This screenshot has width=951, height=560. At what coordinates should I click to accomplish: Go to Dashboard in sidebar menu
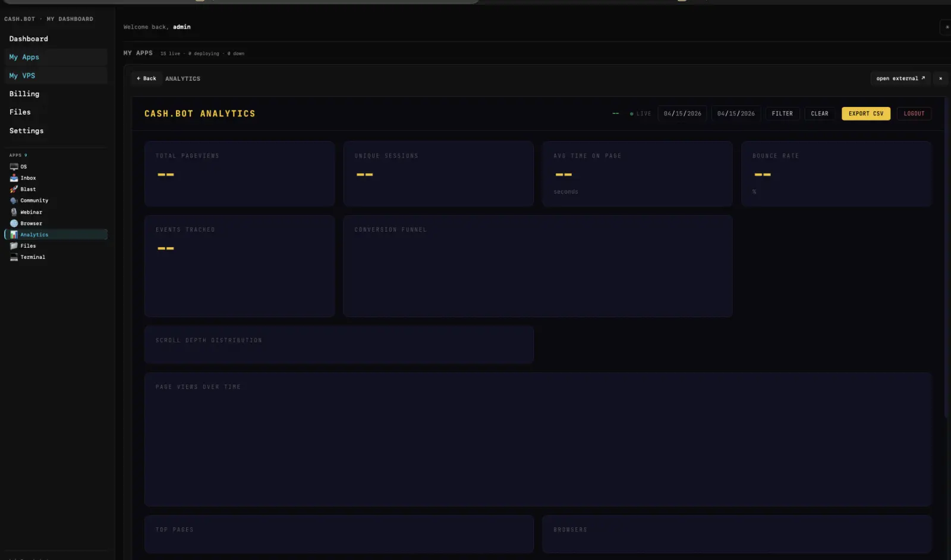(29, 39)
